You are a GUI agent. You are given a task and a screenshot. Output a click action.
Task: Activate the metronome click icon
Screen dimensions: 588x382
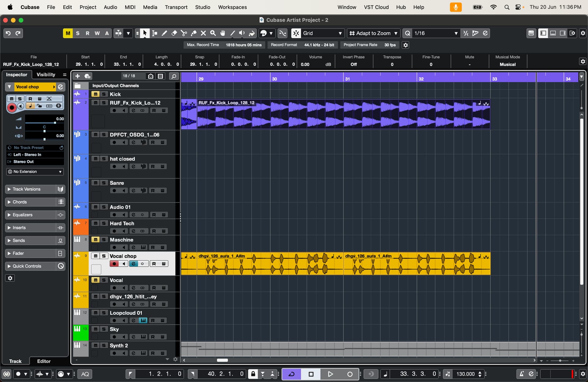[x=521, y=374]
